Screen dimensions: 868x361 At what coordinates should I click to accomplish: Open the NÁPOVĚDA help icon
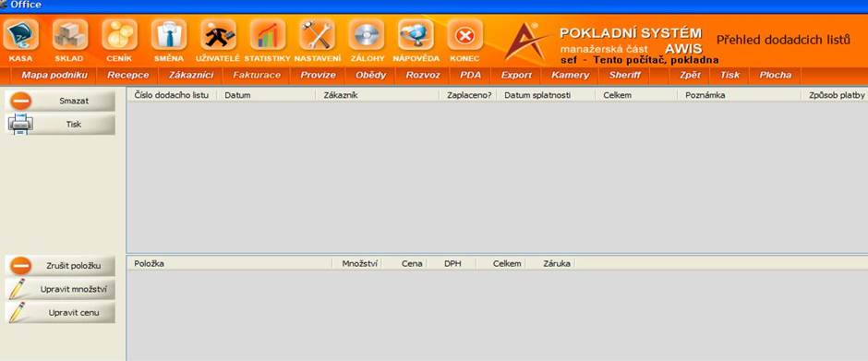416,35
